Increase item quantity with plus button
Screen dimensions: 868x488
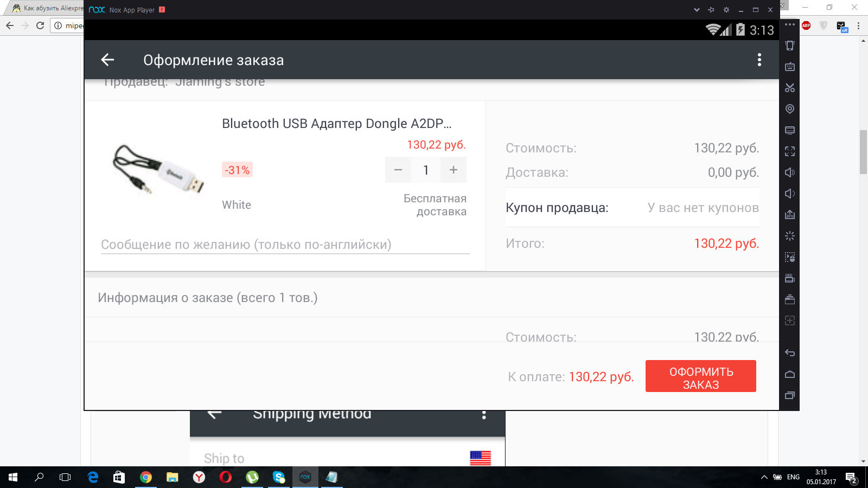click(454, 170)
